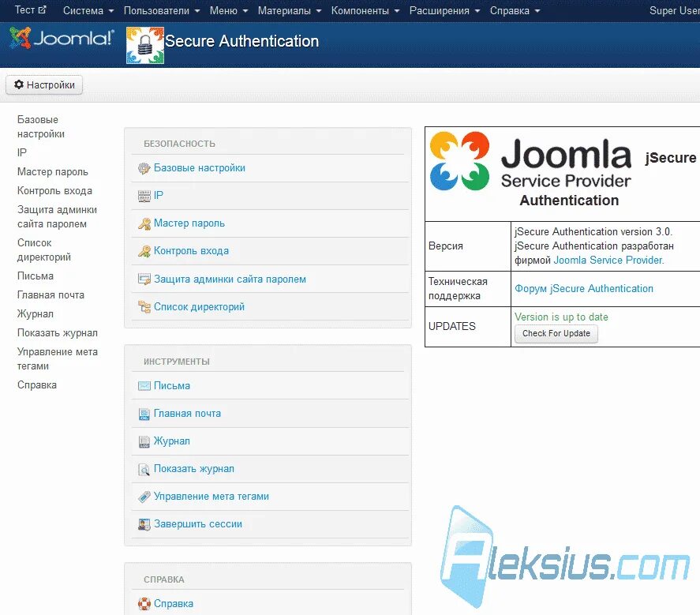Select Управление мета тегами in left sidebar
Viewport: 700px width, 615px height.
coord(57,359)
